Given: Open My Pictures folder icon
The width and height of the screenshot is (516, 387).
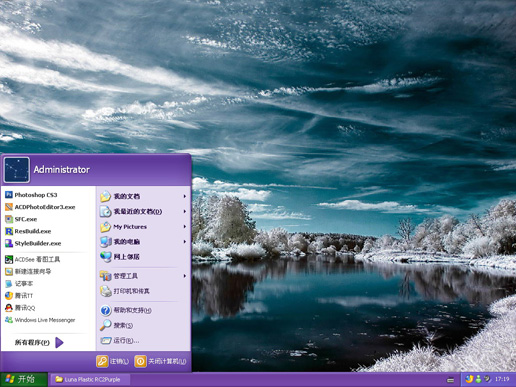Looking at the screenshot, I should pos(105,227).
